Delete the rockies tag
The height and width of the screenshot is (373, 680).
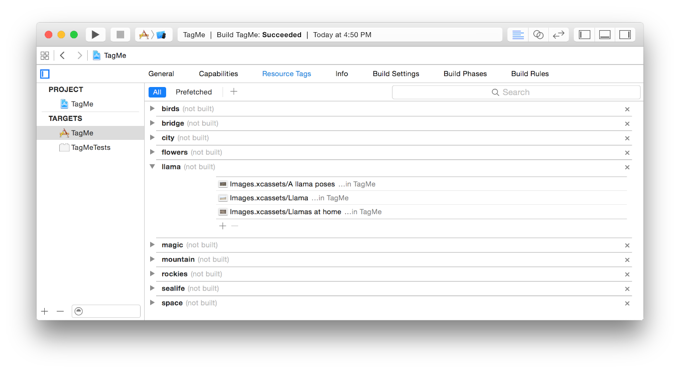point(627,275)
